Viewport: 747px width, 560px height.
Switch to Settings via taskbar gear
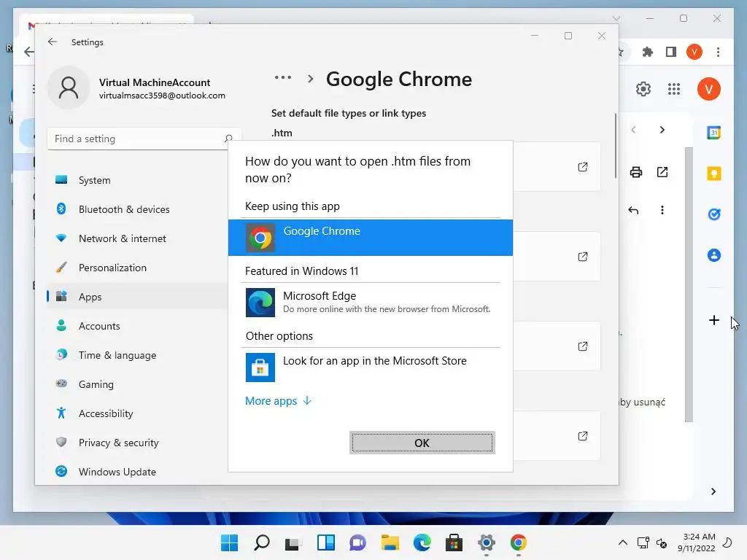pos(487,542)
